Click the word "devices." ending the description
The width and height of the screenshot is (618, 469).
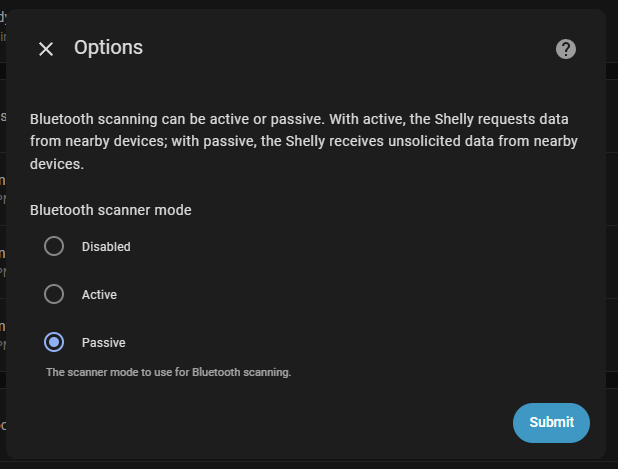[x=57, y=164]
